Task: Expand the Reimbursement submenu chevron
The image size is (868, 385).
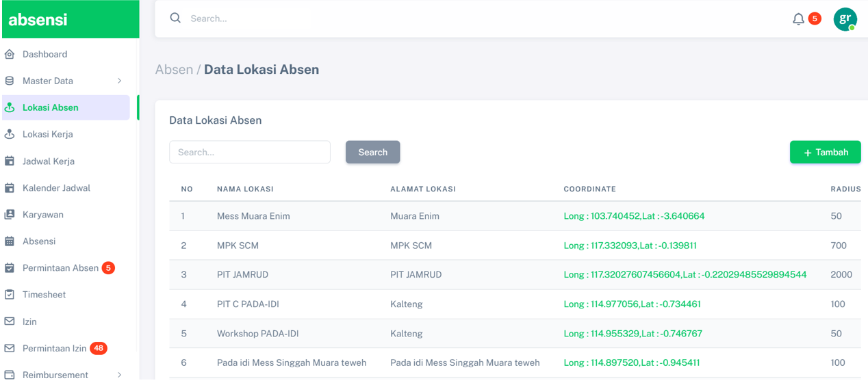Action: click(x=120, y=375)
